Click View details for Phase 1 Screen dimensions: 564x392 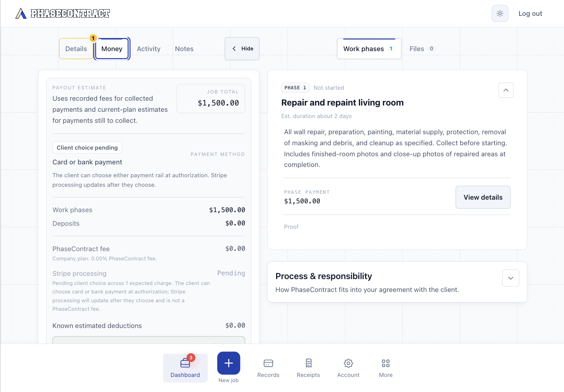pyautogui.click(x=483, y=197)
